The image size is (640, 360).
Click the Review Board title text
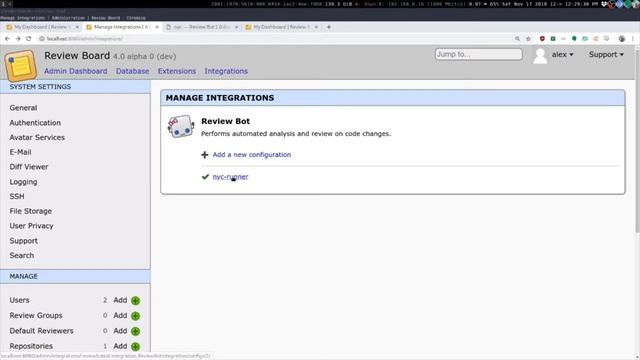pyautogui.click(x=77, y=56)
